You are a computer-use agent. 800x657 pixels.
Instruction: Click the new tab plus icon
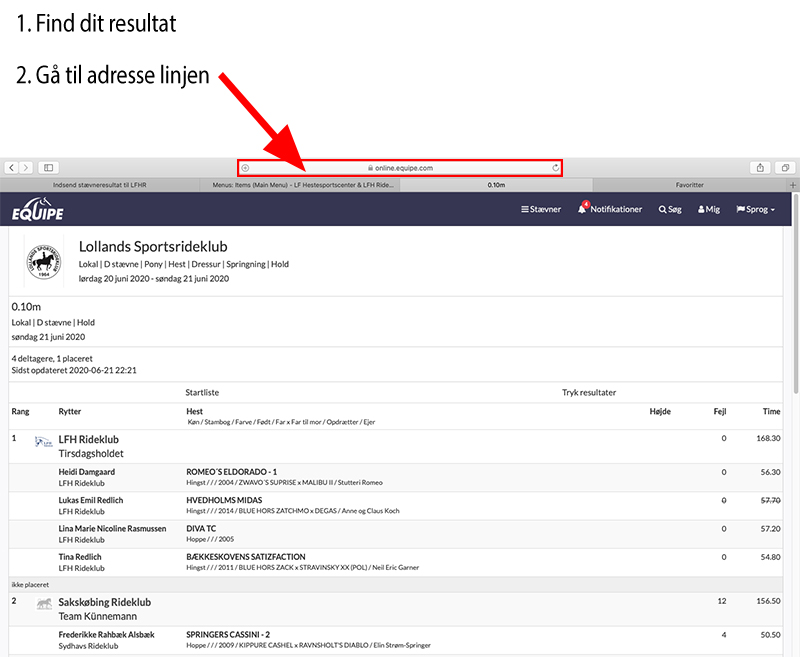coord(793,185)
